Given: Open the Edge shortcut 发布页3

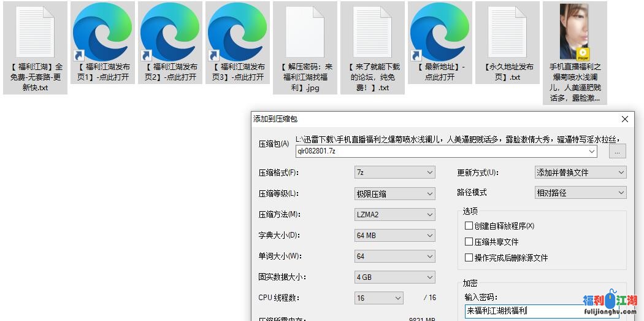Looking at the screenshot, I should click(x=237, y=32).
